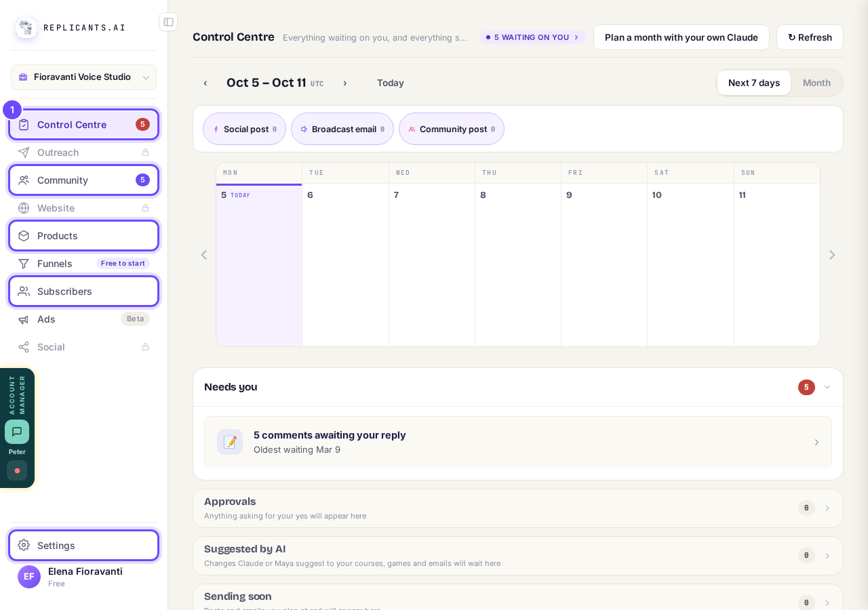The height and width of the screenshot is (610, 868).
Task: Click the Products box icon
Action: [x=24, y=236]
